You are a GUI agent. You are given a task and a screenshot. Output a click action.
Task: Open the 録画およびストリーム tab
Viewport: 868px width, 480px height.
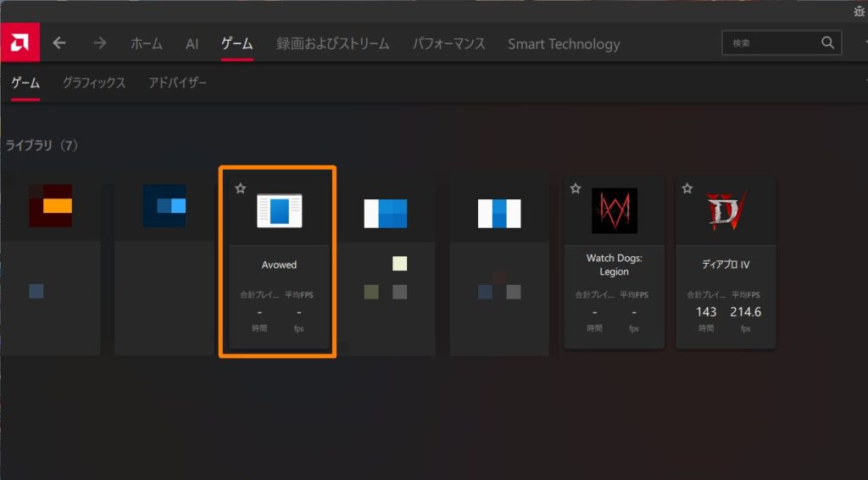tap(332, 44)
